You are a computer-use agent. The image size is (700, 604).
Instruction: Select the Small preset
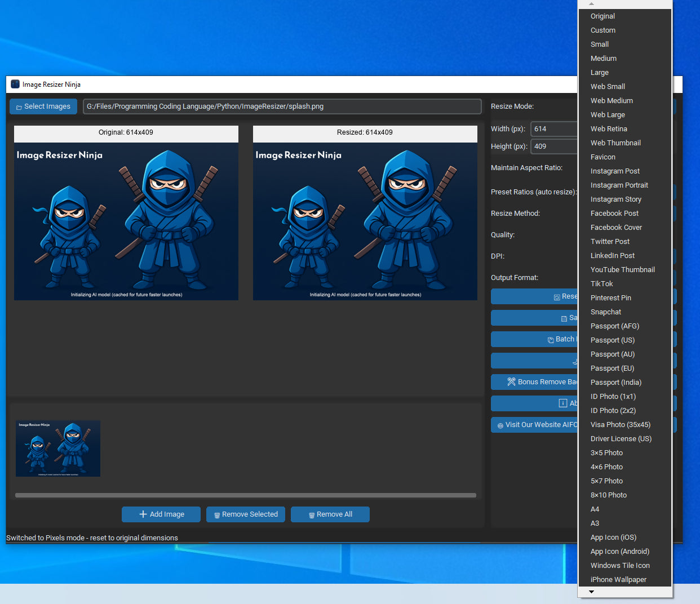click(625, 45)
